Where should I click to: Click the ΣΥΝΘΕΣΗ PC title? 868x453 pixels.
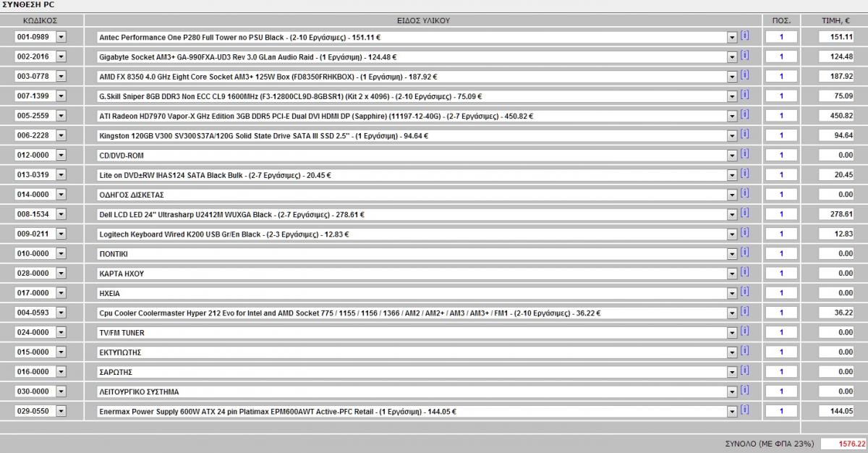[x=27, y=5]
